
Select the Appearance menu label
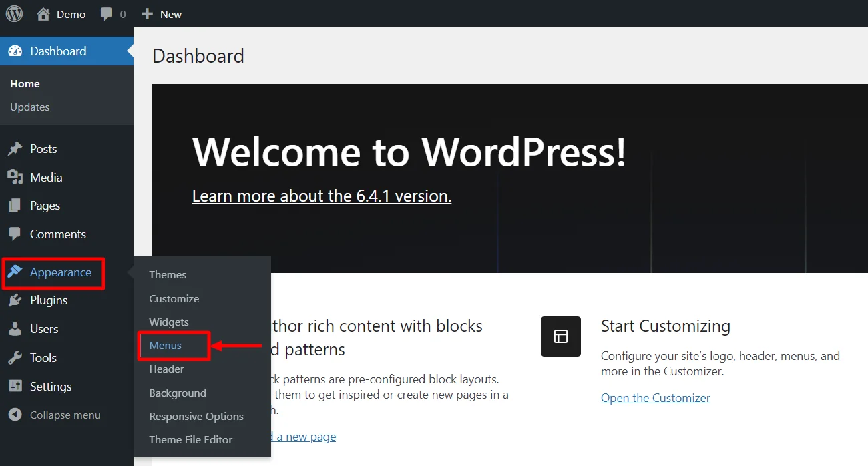click(61, 272)
